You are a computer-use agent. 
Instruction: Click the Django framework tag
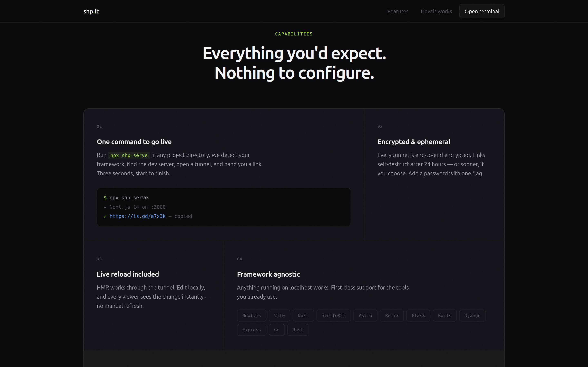coord(472,316)
